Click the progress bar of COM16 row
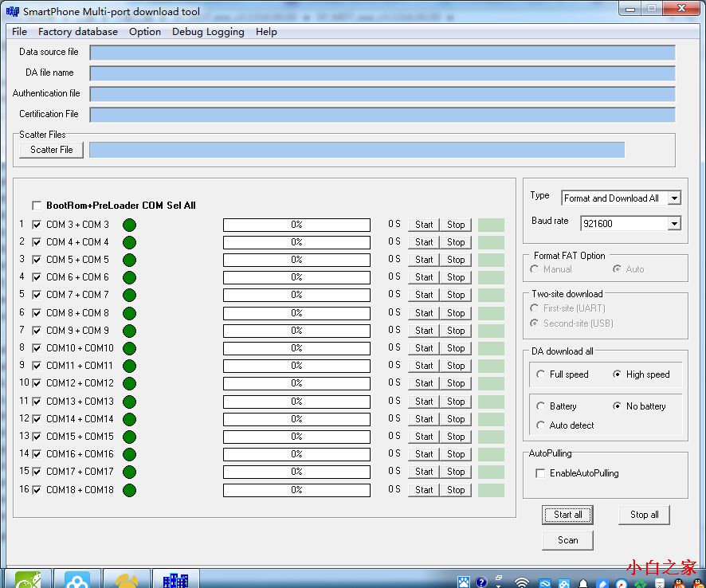The height and width of the screenshot is (588, 706). click(x=296, y=454)
